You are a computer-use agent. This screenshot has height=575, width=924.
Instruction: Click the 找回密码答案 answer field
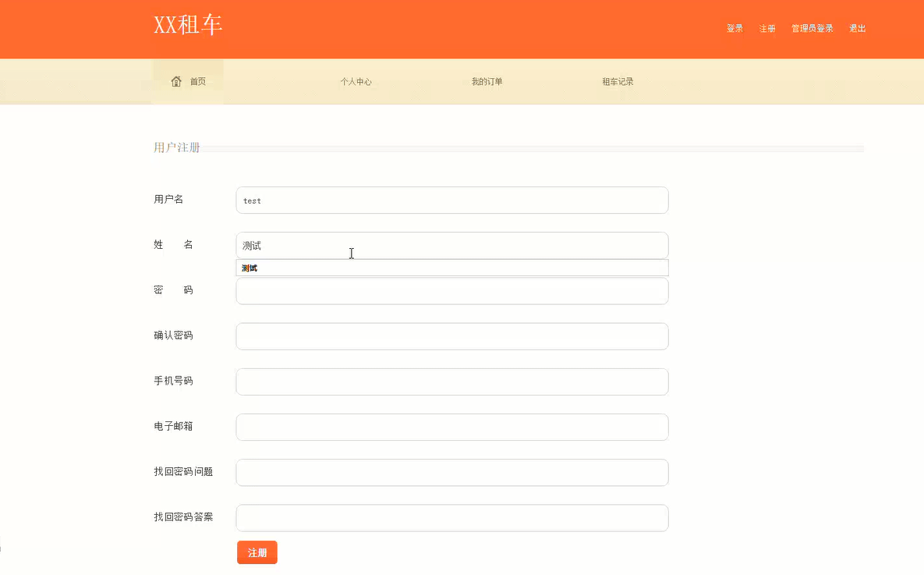click(451, 517)
